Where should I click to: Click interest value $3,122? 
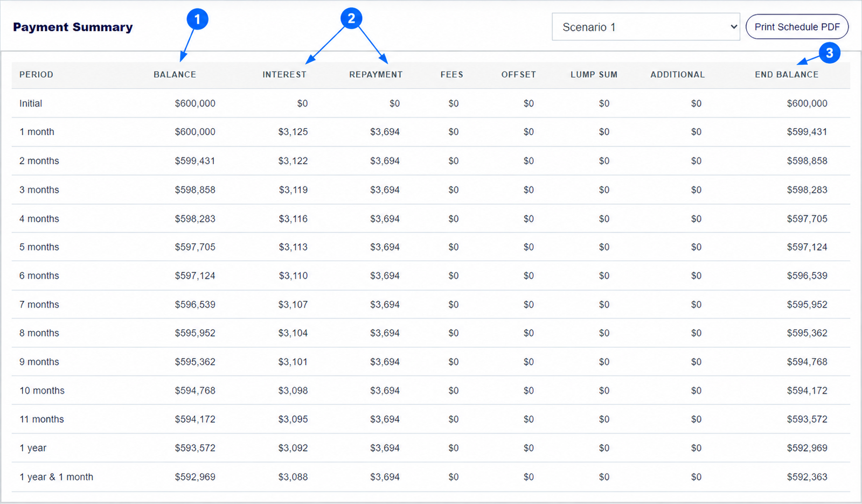click(293, 161)
